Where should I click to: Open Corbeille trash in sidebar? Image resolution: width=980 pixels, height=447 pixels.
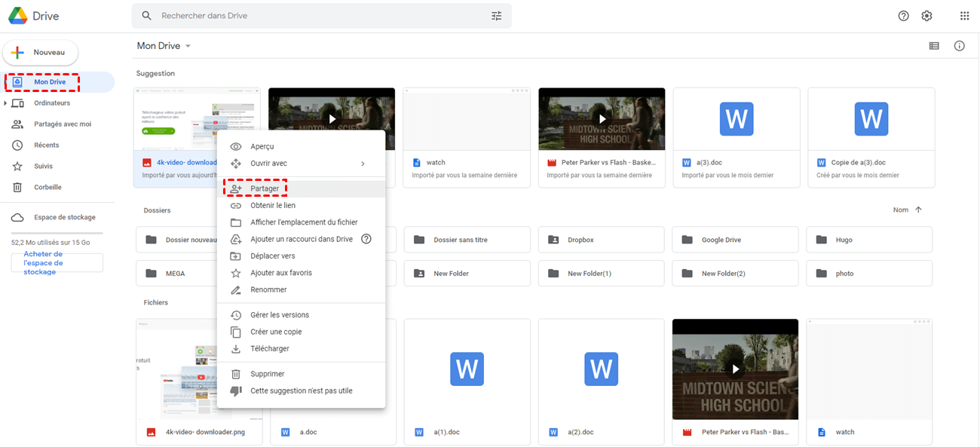[x=47, y=187]
